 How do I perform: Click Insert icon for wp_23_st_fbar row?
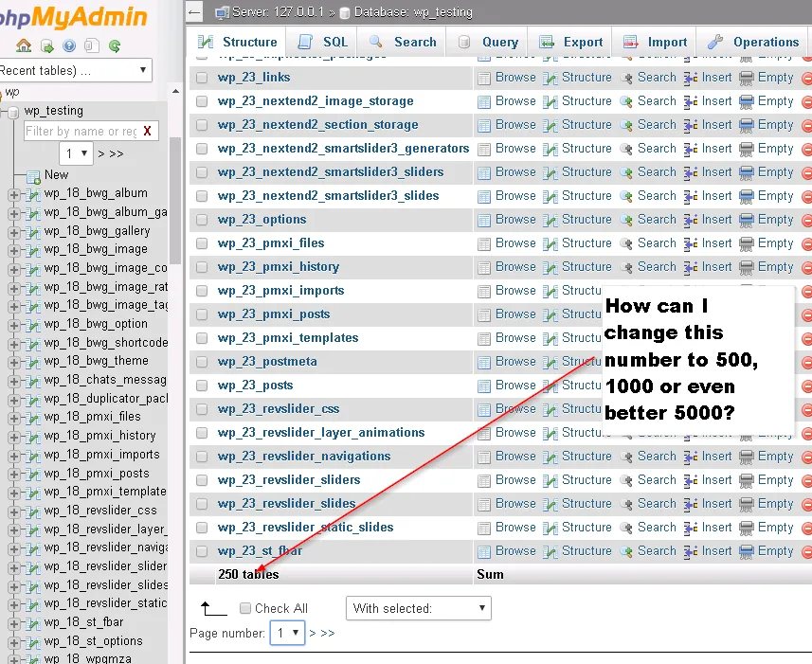[690, 551]
